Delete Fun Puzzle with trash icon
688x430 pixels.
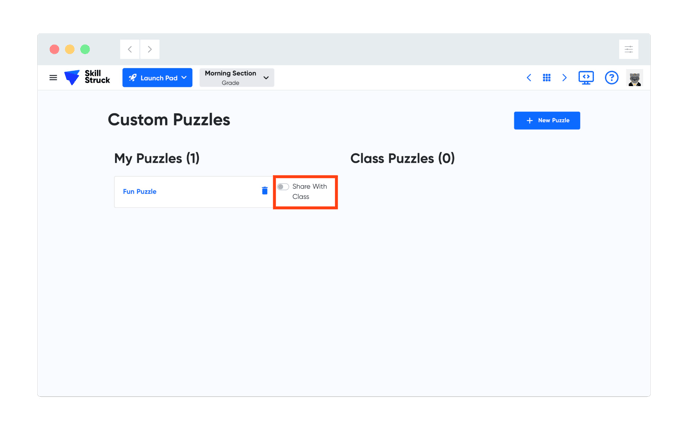pyautogui.click(x=265, y=190)
